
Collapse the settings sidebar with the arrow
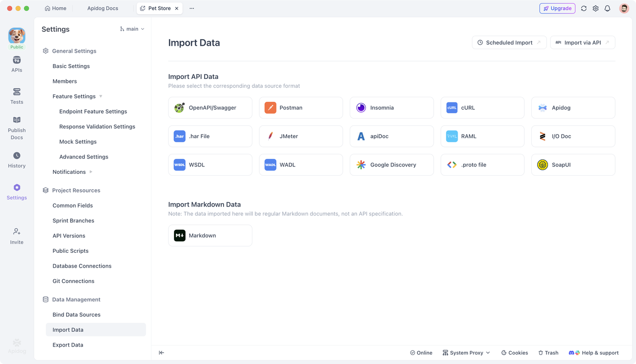(161, 353)
